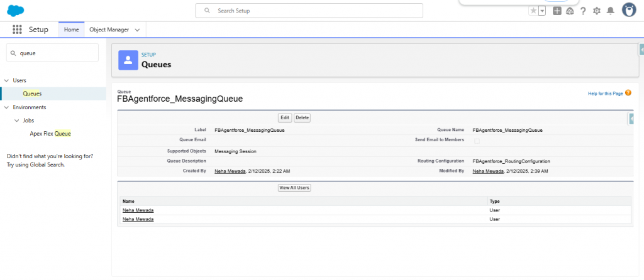Select Queues in the setup tree
644x280 pixels.
pyautogui.click(x=32, y=94)
